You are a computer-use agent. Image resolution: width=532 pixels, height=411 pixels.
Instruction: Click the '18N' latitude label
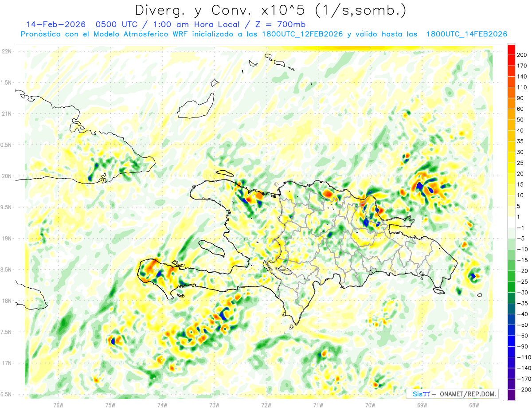[7, 301]
